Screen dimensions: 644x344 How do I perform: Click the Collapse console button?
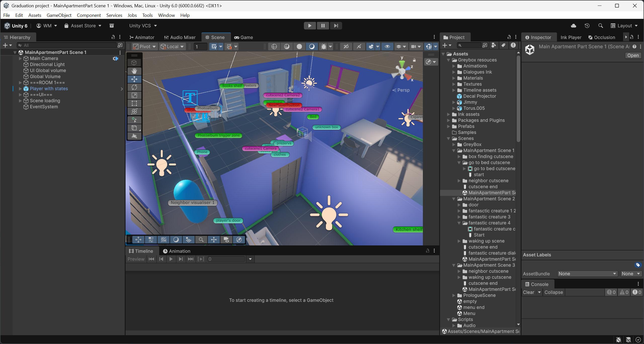tap(554, 292)
